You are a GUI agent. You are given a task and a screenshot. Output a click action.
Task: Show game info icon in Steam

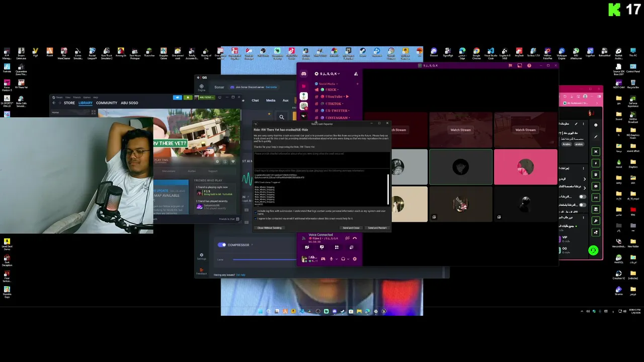(x=225, y=161)
